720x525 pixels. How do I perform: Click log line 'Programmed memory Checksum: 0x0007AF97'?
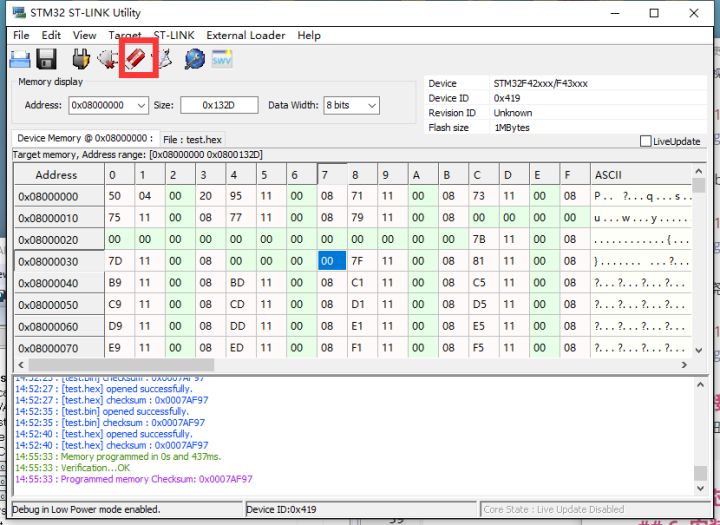pyautogui.click(x=134, y=479)
